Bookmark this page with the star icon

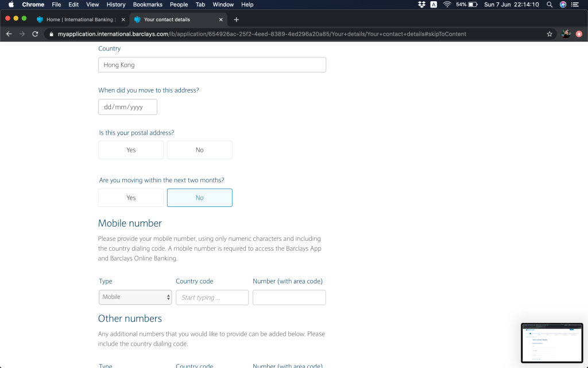pos(550,34)
